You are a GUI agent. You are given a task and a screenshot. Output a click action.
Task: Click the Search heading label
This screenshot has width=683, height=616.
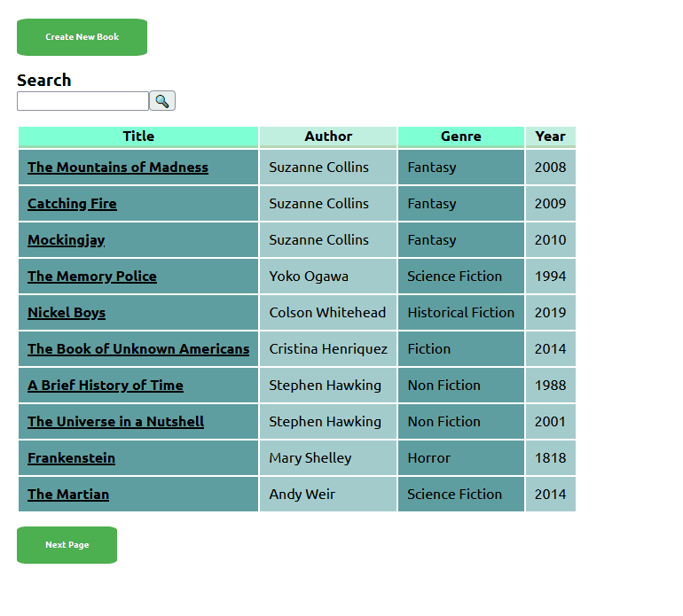click(x=44, y=81)
